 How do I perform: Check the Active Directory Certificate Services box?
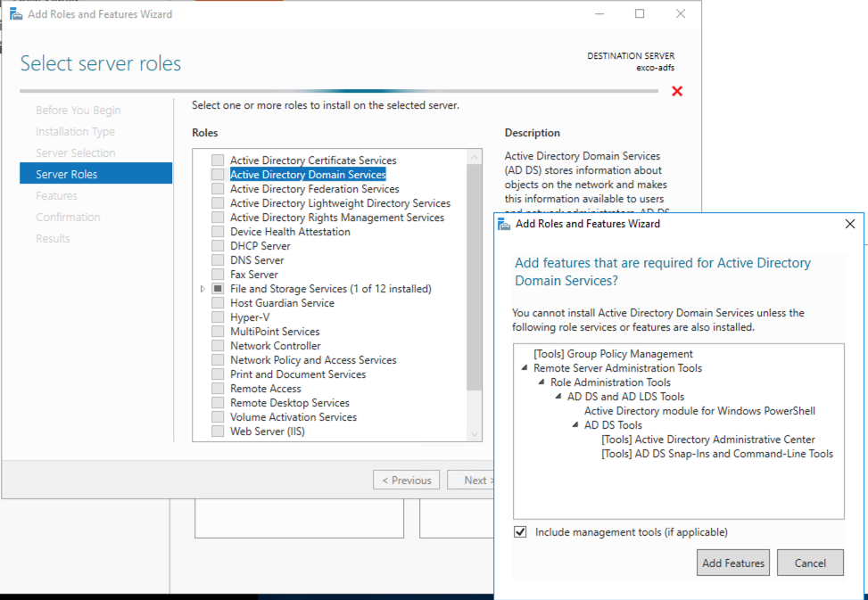218,160
